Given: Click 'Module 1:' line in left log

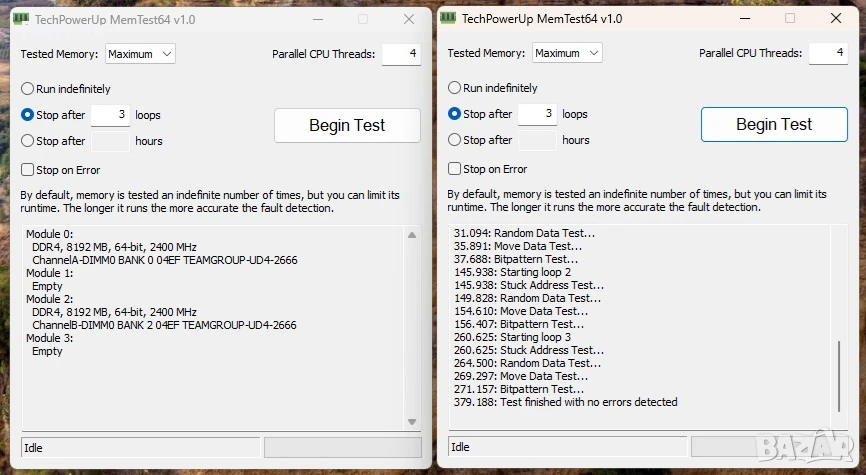Looking at the screenshot, I should pos(50,273).
